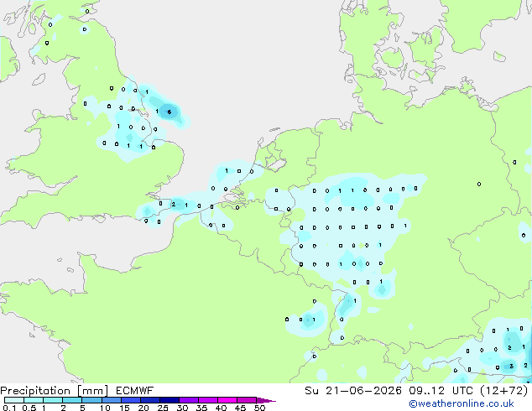532x411 pixels.
Task: Pick the 25–30 mm navy legend swatch
Action: point(169,400)
